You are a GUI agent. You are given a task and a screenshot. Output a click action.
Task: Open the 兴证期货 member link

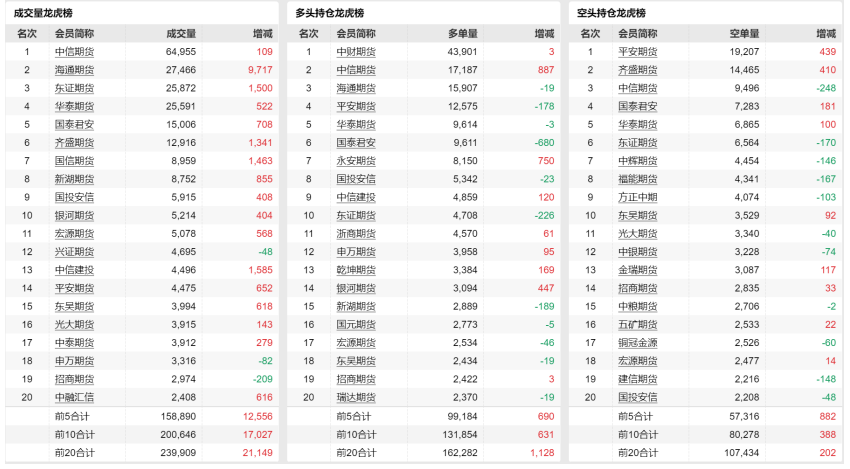click(74, 252)
